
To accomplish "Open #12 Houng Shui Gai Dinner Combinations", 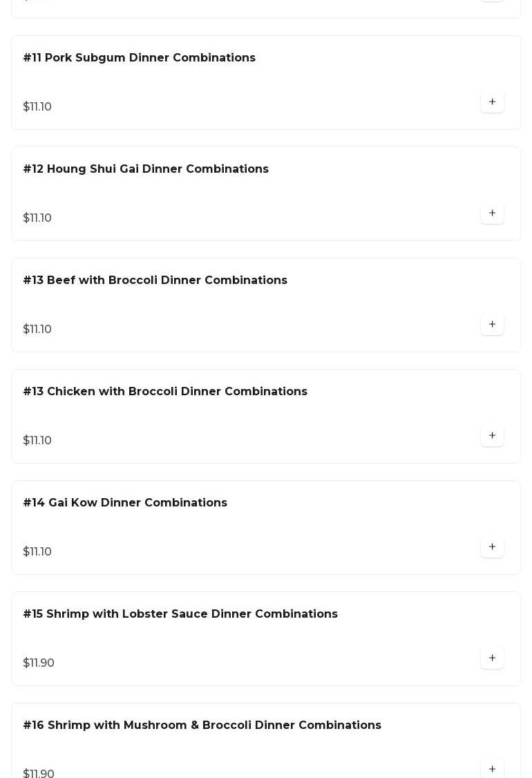I will tap(146, 169).
